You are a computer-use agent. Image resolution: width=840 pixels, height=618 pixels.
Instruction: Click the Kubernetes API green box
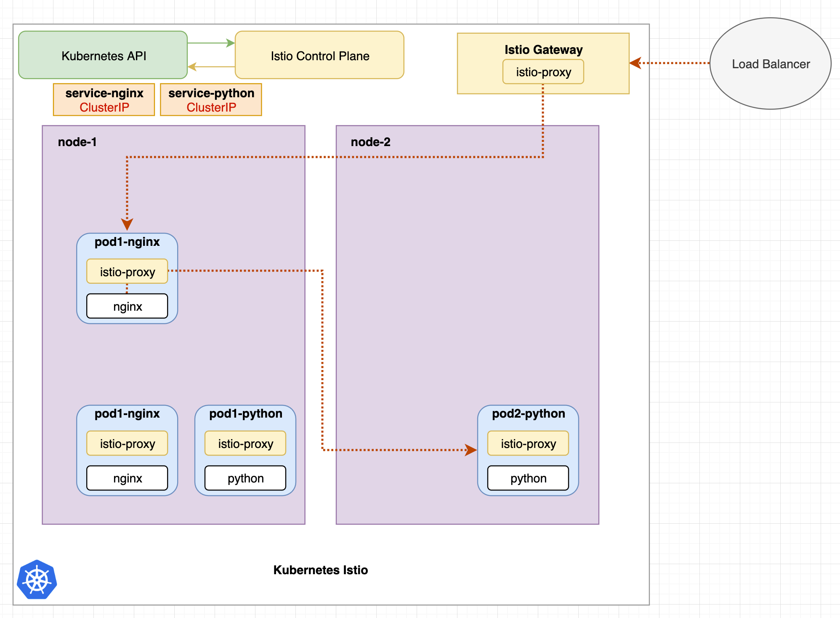pos(102,55)
